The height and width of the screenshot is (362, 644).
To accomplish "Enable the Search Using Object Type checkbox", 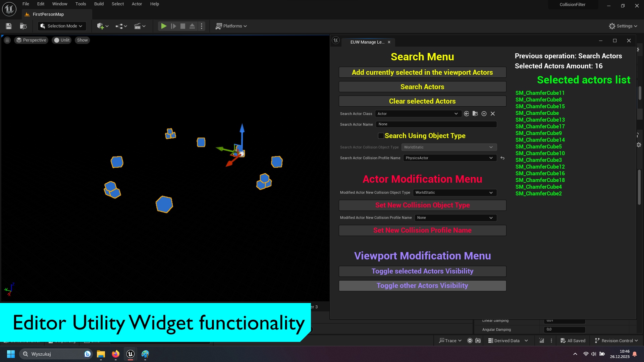I will point(381,136).
